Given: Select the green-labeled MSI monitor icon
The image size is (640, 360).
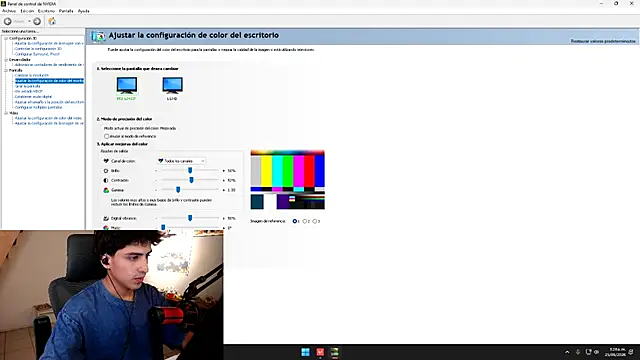Looking at the screenshot, I should click(127, 85).
